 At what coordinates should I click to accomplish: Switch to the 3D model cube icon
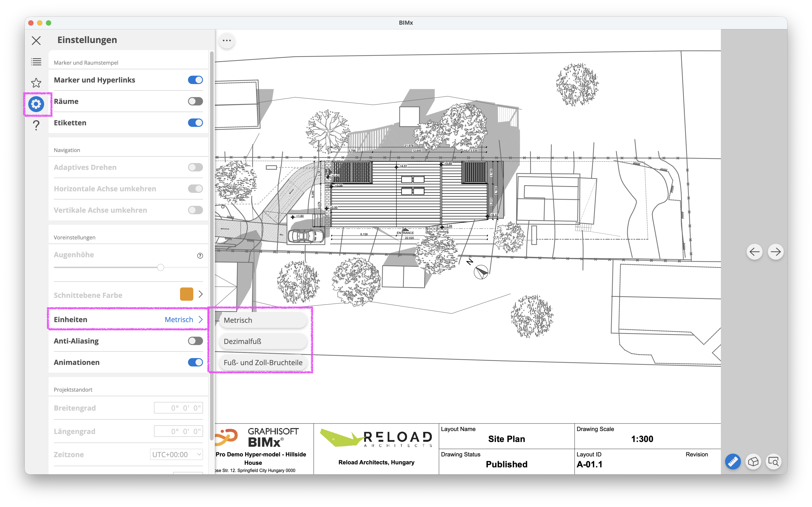pos(753,462)
